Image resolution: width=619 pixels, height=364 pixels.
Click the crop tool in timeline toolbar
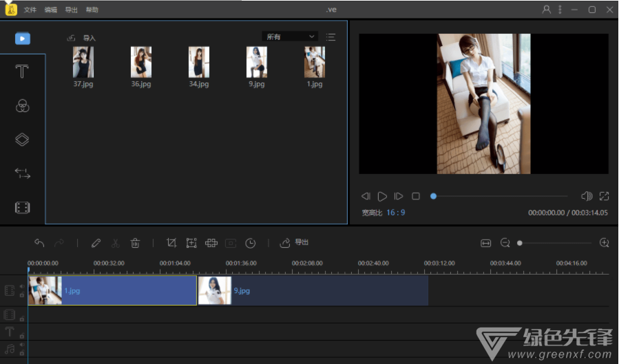tap(171, 243)
